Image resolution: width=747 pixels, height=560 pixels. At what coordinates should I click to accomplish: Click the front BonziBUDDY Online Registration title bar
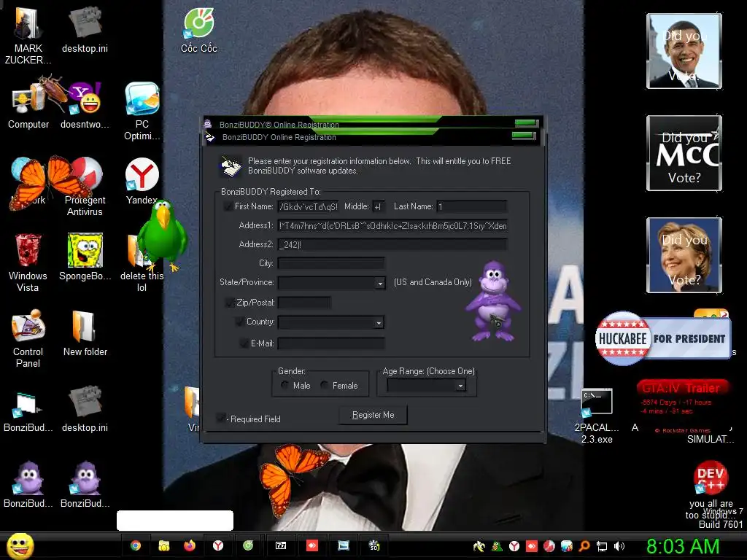[x=373, y=137]
